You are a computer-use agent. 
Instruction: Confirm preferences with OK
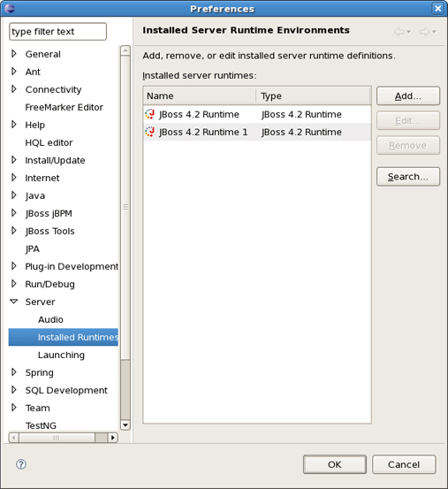335,464
